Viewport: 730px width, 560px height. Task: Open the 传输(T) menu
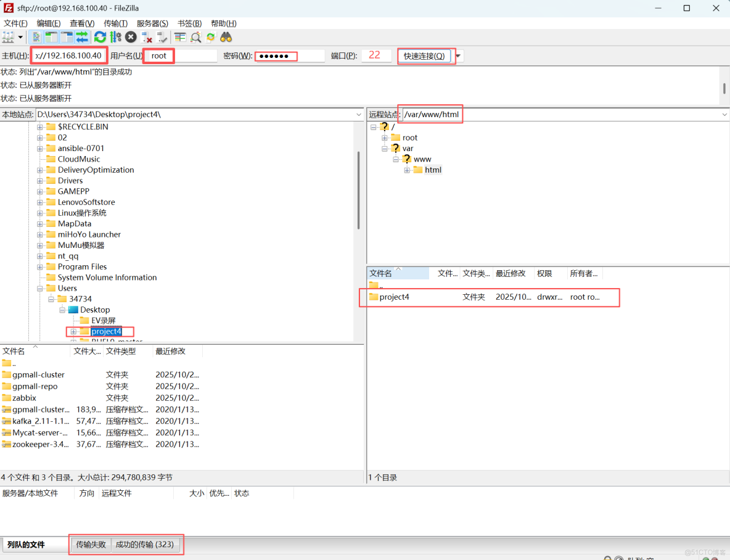click(x=115, y=23)
